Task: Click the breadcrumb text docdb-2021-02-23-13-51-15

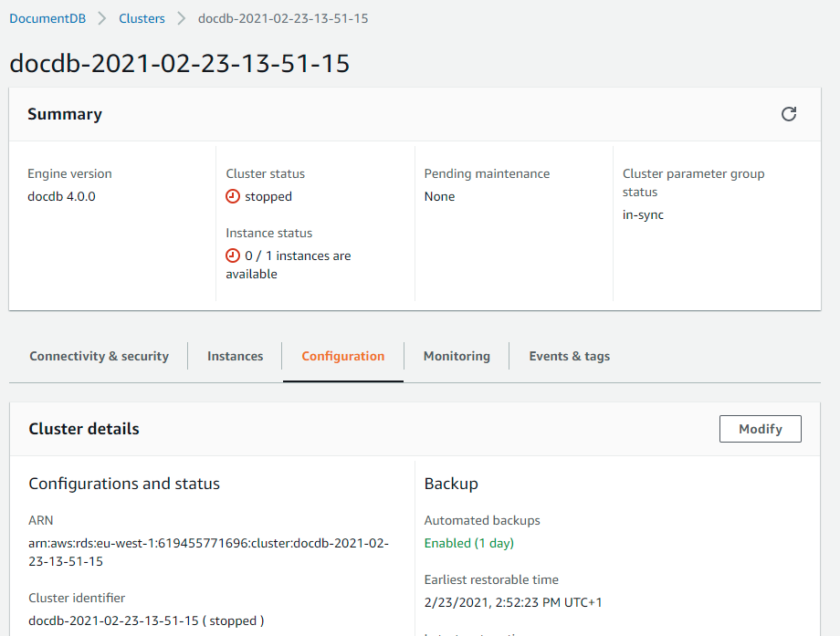Action: [283, 19]
